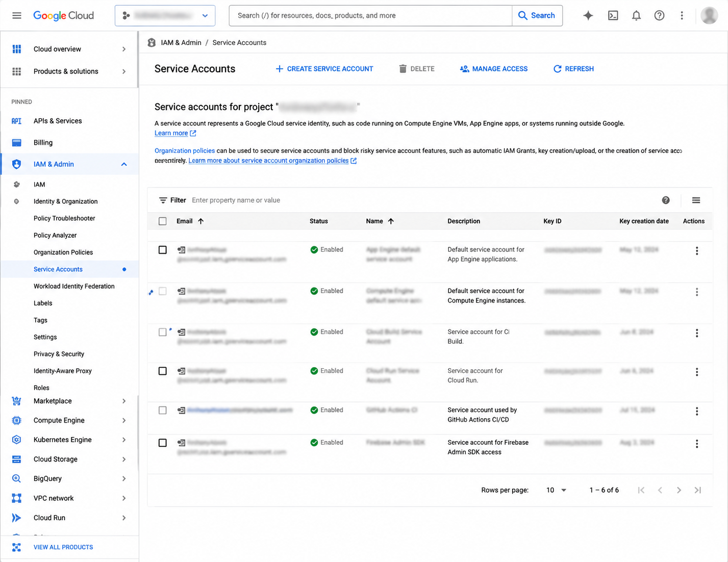Image resolution: width=728 pixels, height=562 pixels.
Task: Select the App Engine default service account row checkbox
Action: tap(163, 250)
